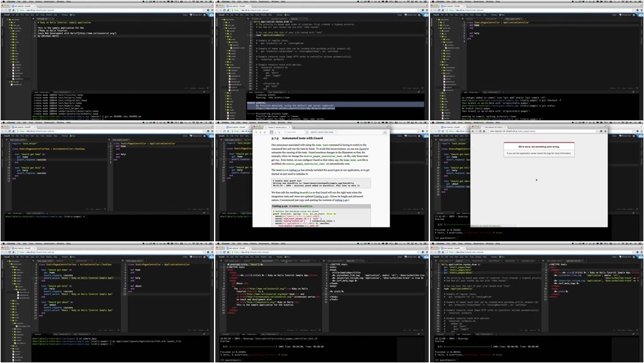This screenshot has height=363, width=644.
Task: Click highlighted 'No Procfile detected' terminal line
Action: tap(295, 105)
